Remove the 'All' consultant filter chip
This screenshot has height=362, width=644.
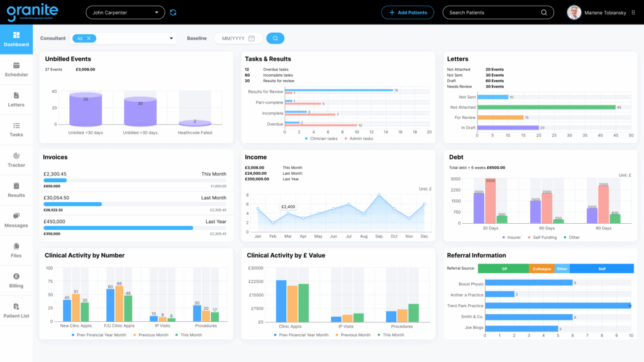point(89,38)
